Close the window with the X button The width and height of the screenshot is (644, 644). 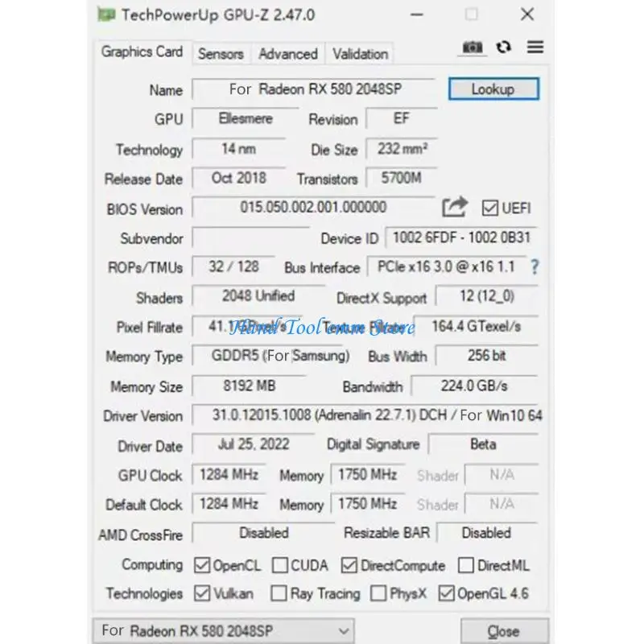click(x=527, y=14)
